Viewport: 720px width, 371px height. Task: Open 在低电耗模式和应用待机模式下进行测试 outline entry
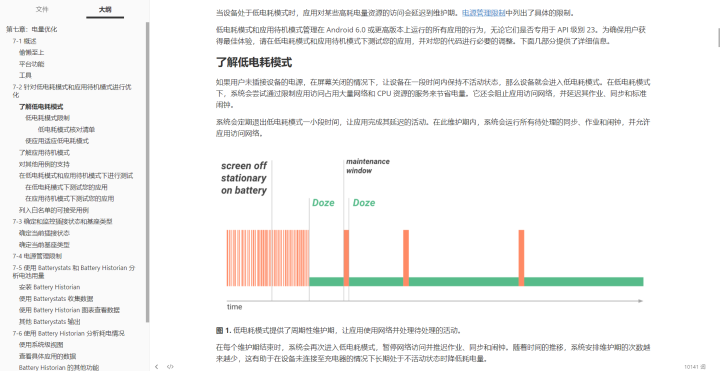(x=76, y=175)
